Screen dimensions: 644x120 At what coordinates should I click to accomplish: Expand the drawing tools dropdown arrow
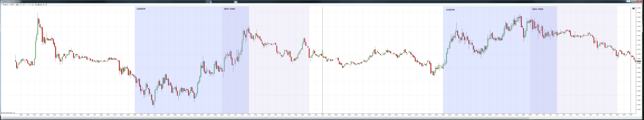point(22,5)
